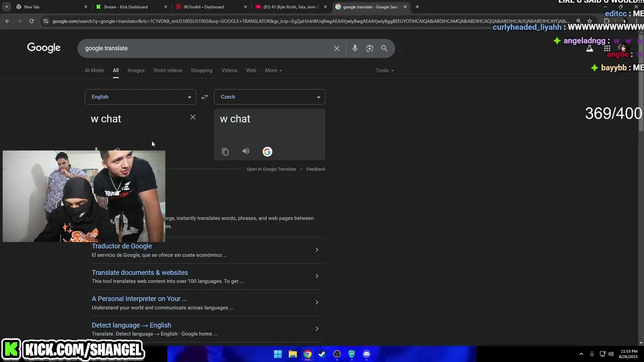Open the Traductor de Google link

122,246
